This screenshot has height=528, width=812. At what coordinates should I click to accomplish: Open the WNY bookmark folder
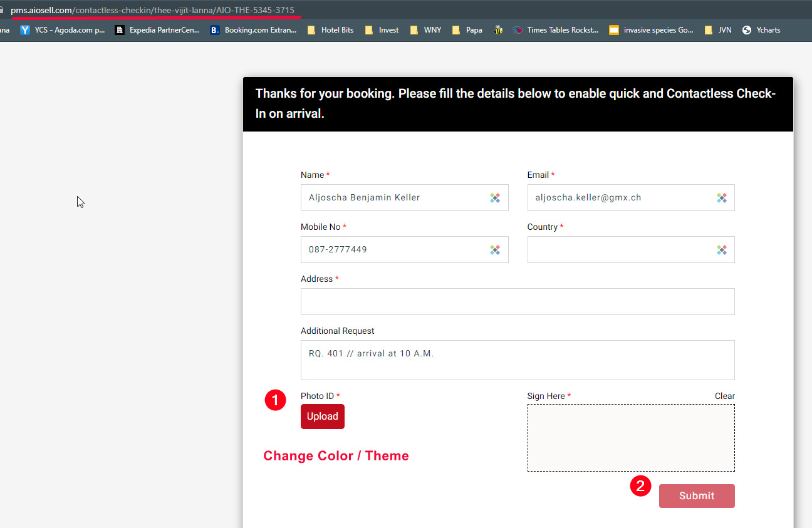click(x=425, y=29)
